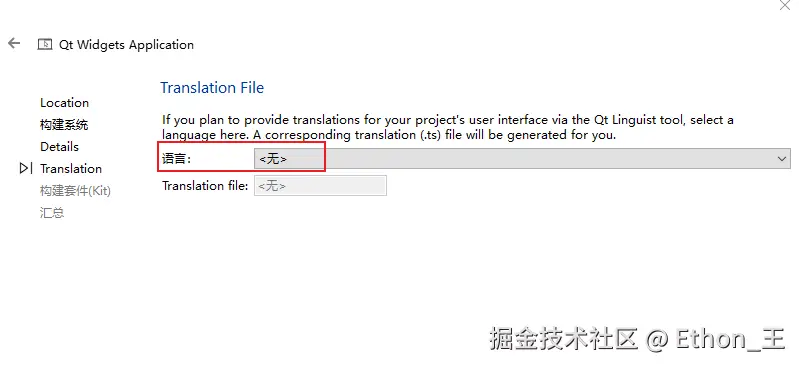
Task: Click the 语言: label
Action: [x=176, y=159]
